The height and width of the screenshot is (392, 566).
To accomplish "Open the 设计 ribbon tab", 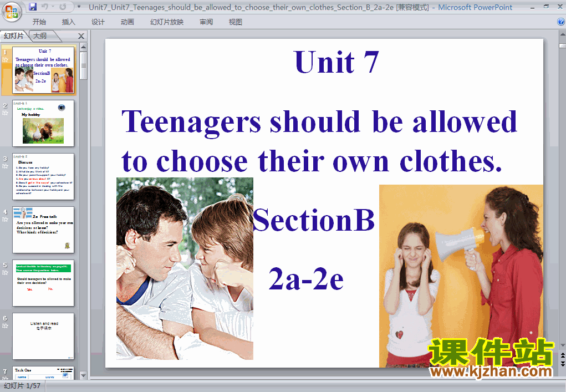I will [98, 22].
